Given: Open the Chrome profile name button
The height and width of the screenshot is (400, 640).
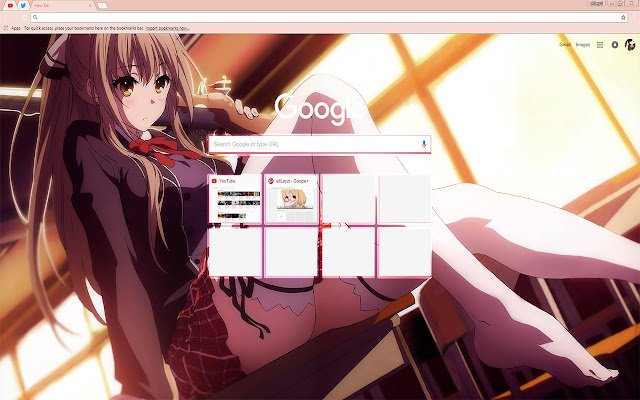Looking at the screenshot, I should [597, 3].
